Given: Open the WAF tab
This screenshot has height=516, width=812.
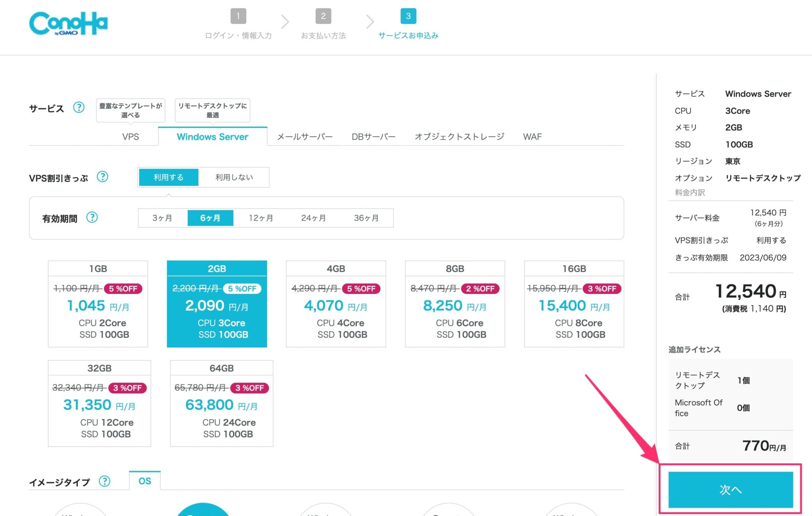Looking at the screenshot, I should click(532, 136).
